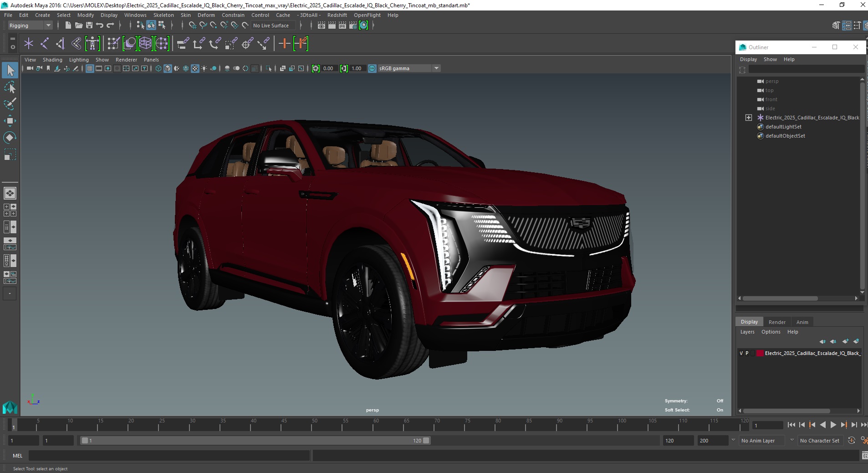The image size is (868, 473).
Task: Activate the Lasso Select tool
Action: 10,87
